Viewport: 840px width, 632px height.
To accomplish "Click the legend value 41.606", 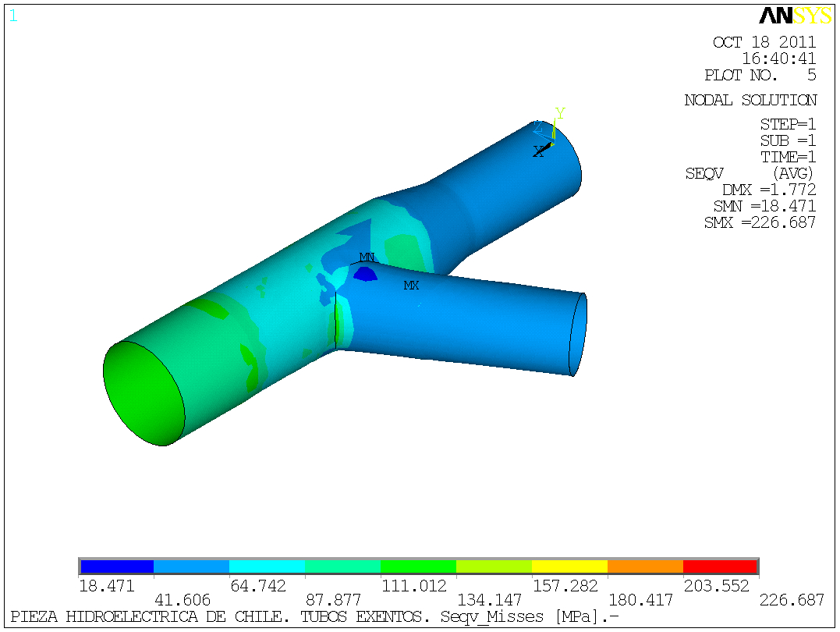I will pyautogui.click(x=183, y=600).
